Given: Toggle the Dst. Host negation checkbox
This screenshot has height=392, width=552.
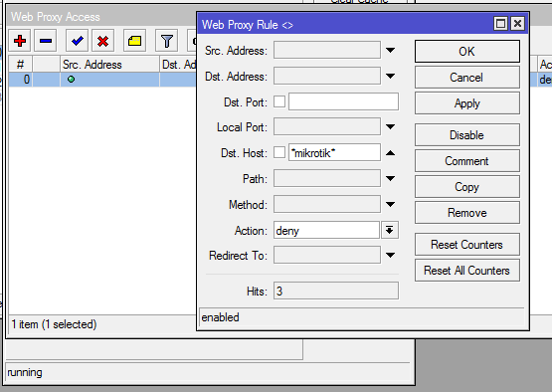Looking at the screenshot, I should tap(279, 152).
